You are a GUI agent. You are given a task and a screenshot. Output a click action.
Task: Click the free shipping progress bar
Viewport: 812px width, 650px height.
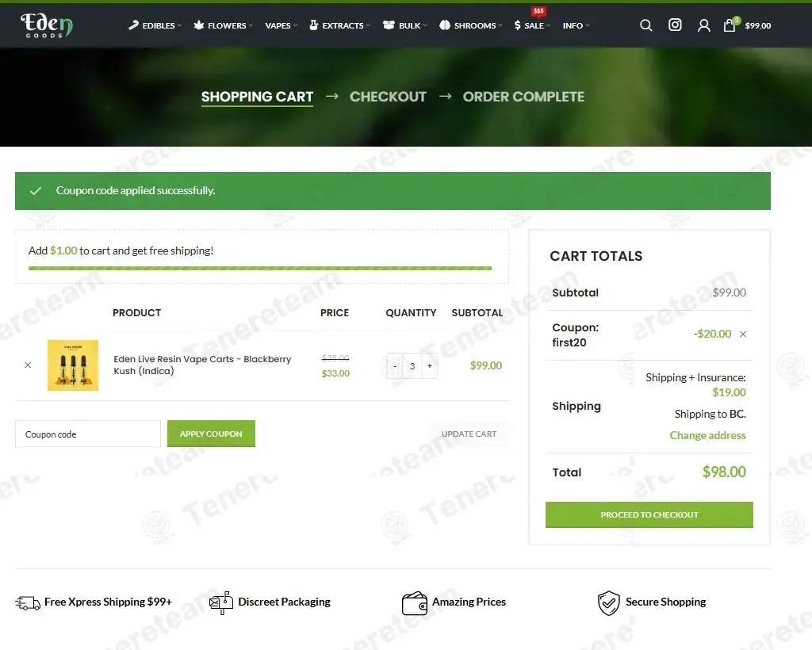260,269
